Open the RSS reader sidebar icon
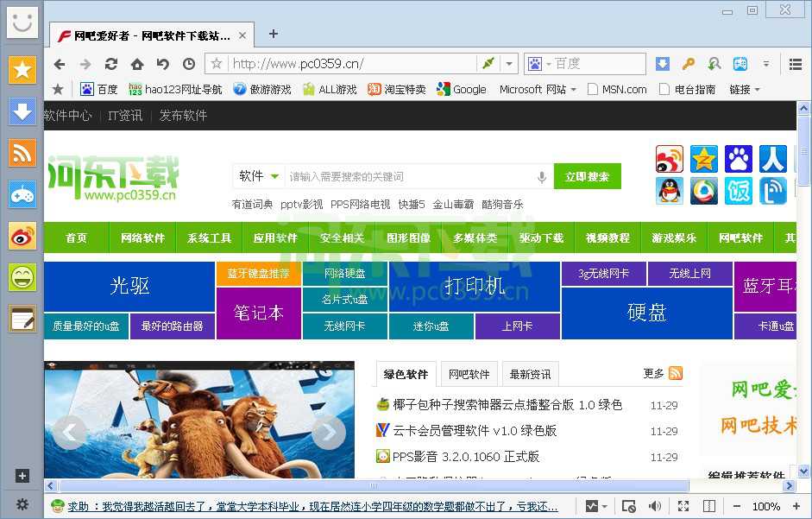Image resolution: width=812 pixels, height=519 pixels. pyautogui.click(x=22, y=153)
